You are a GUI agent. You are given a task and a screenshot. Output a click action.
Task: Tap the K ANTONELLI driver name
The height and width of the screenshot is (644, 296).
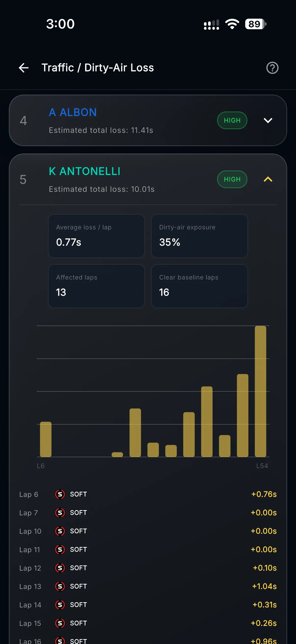click(x=85, y=171)
